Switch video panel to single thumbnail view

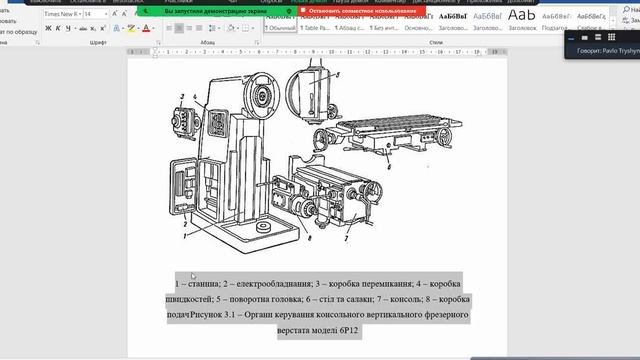(x=584, y=38)
